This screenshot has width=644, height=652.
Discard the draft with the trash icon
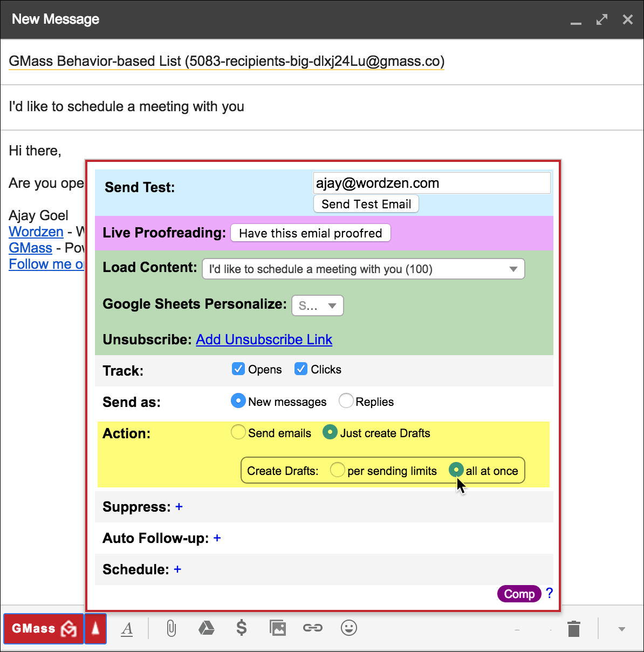(573, 628)
